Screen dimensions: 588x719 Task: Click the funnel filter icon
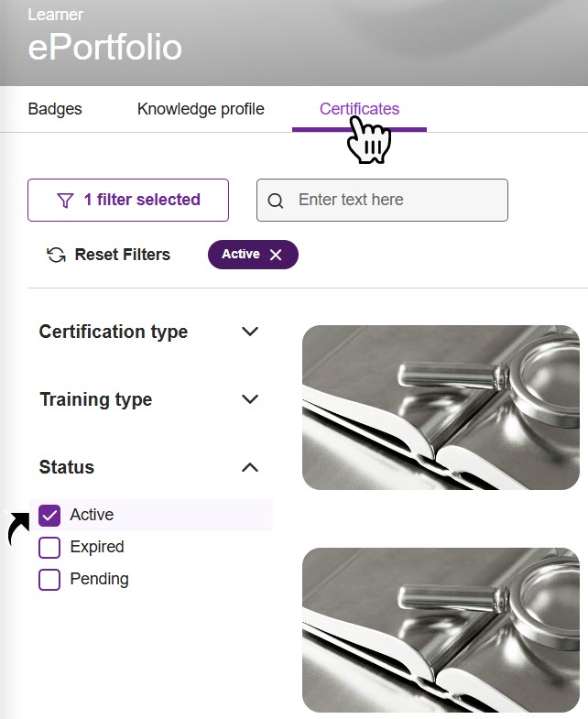pos(65,201)
